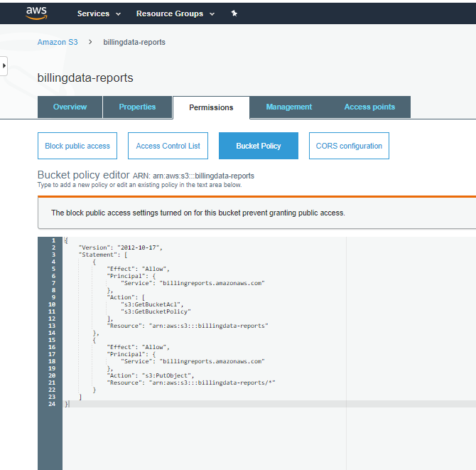Viewport: 476px width, 470px height.
Task: Click the "Statement" line of policy
Action: coord(103,255)
